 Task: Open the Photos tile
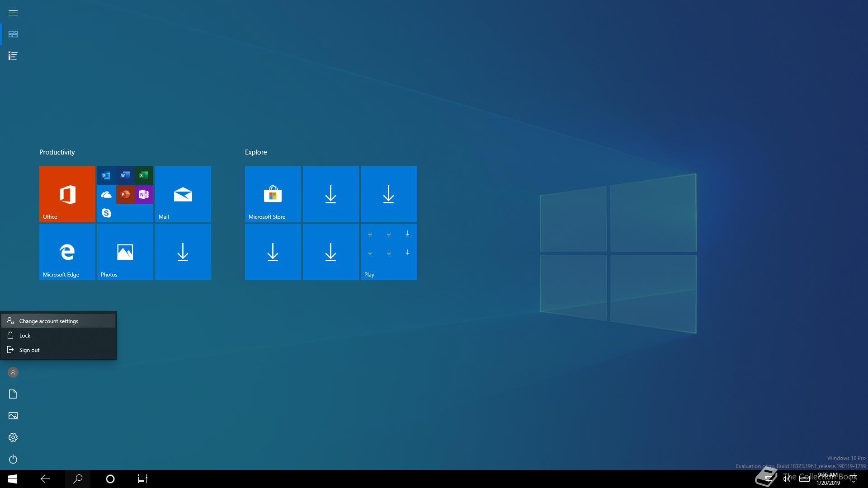click(x=125, y=252)
